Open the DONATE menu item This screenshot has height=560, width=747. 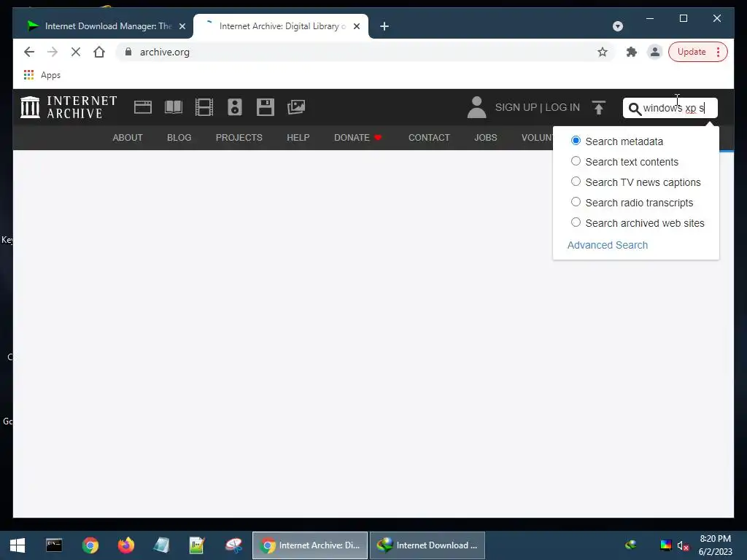click(x=357, y=138)
